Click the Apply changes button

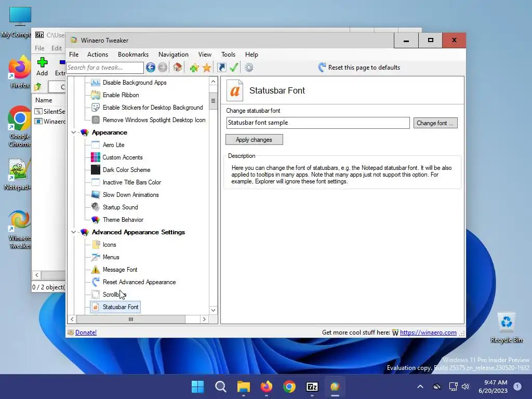[254, 139]
